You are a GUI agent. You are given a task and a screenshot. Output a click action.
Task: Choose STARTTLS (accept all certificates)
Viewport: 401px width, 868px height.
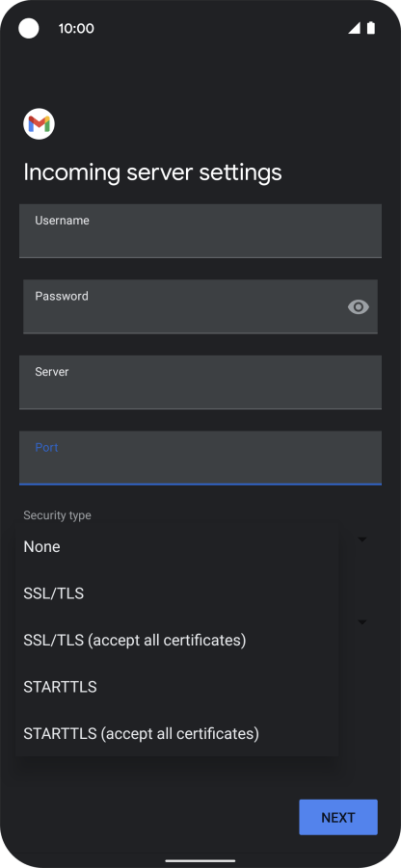pos(177,733)
